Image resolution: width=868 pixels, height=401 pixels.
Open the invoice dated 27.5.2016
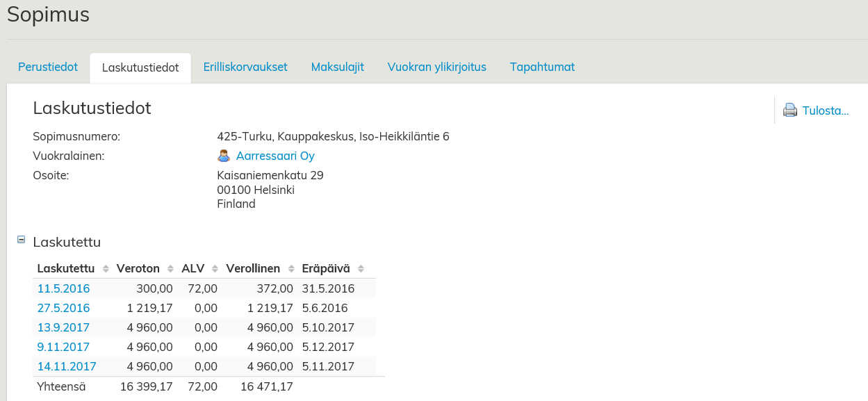click(x=63, y=308)
